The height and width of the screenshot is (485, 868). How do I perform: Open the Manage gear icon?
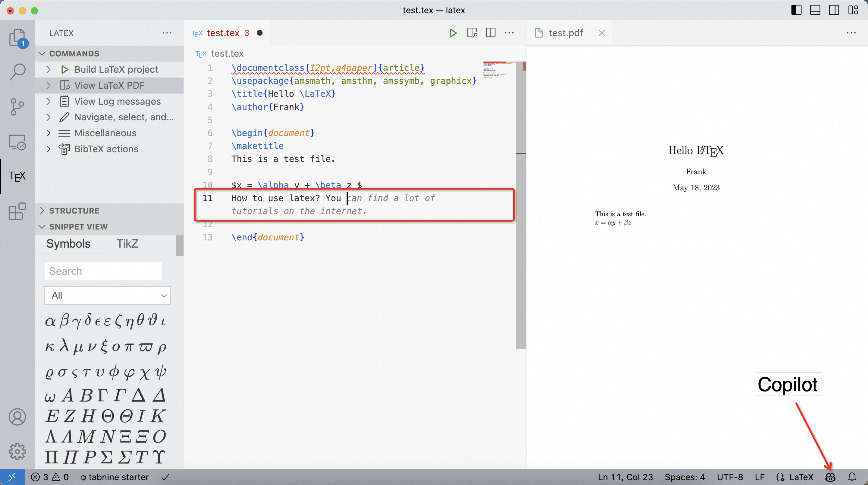point(17,452)
